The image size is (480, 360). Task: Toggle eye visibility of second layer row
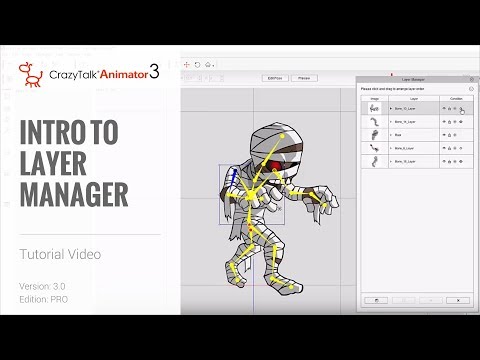[444, 122]
